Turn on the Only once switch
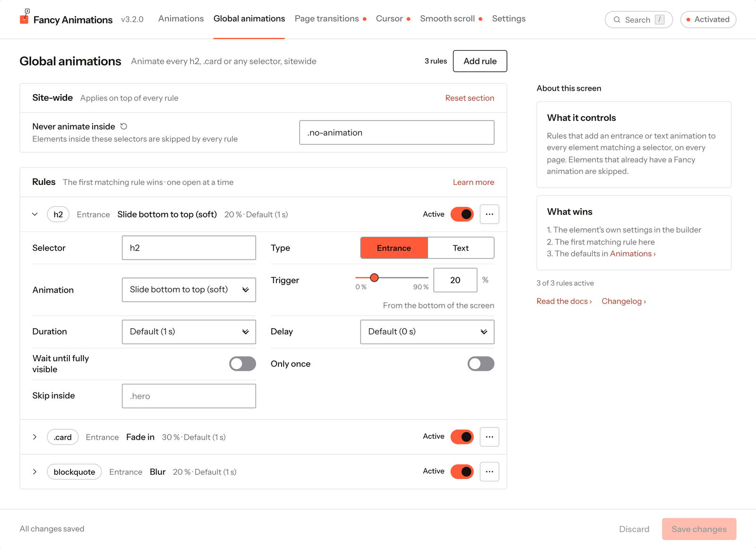This screenshot has height=548, width=756. point(481,364)
